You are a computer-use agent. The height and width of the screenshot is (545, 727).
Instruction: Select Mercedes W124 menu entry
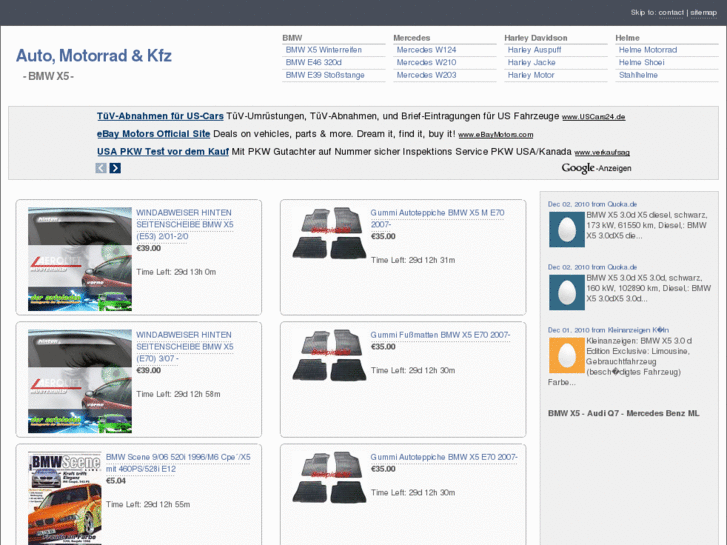426,50
